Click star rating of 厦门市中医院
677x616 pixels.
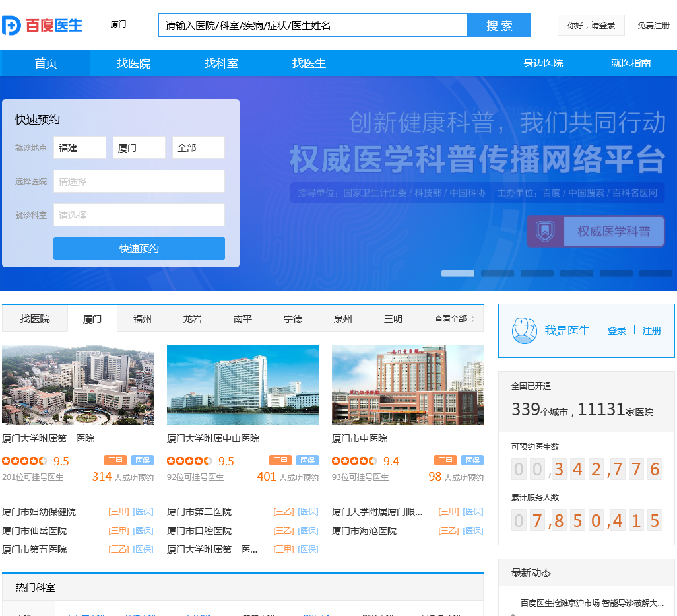pos(354,461)
